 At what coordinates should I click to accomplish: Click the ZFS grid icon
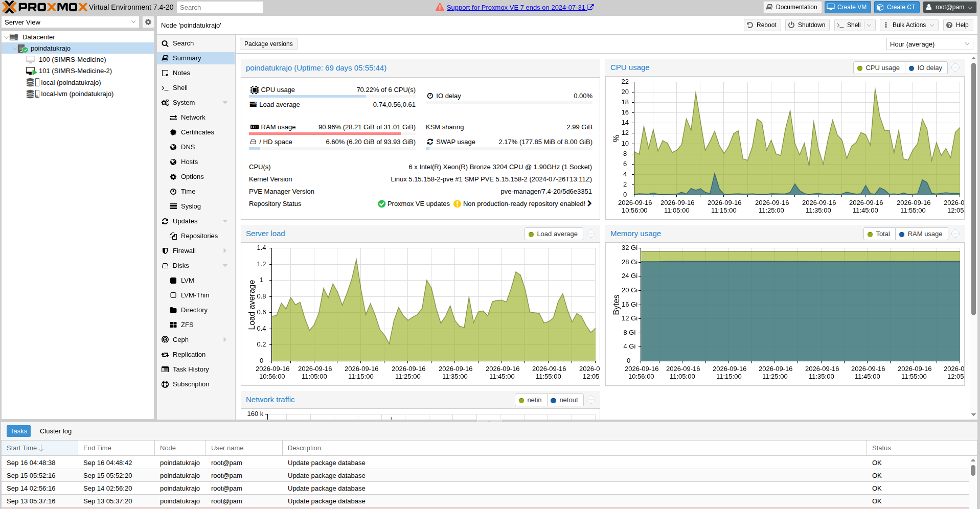pyautogui.click(x=173, y=325)
